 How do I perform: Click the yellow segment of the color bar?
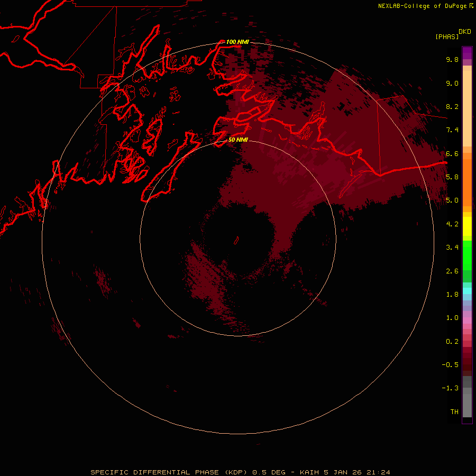coord(467,226)
